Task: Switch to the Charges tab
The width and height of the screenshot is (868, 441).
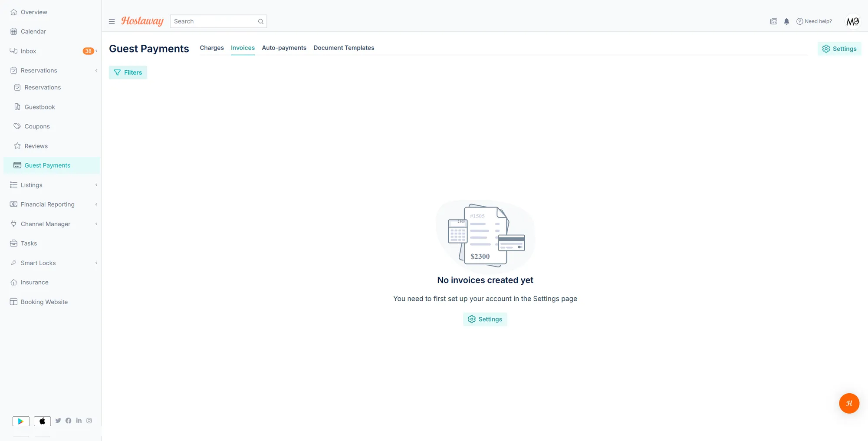Action: tap(212, 48)
